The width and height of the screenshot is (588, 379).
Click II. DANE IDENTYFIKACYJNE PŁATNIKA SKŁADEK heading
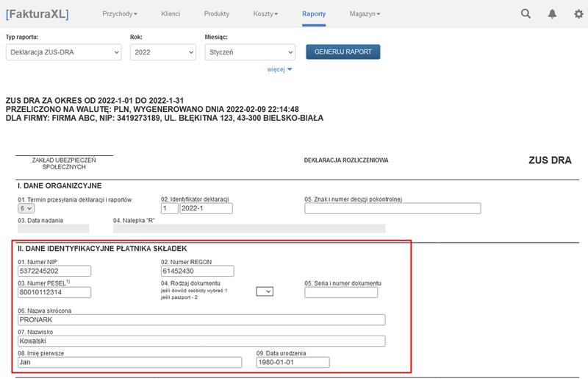(102, 249)
